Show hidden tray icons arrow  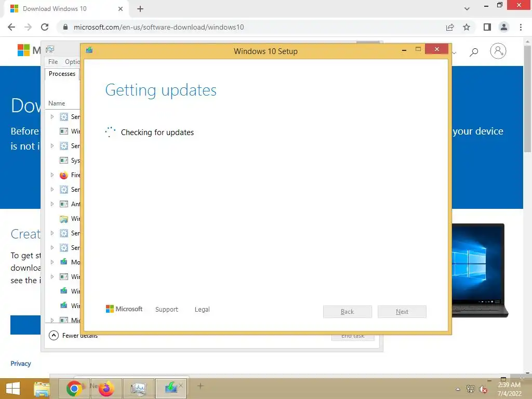[458, 389]
